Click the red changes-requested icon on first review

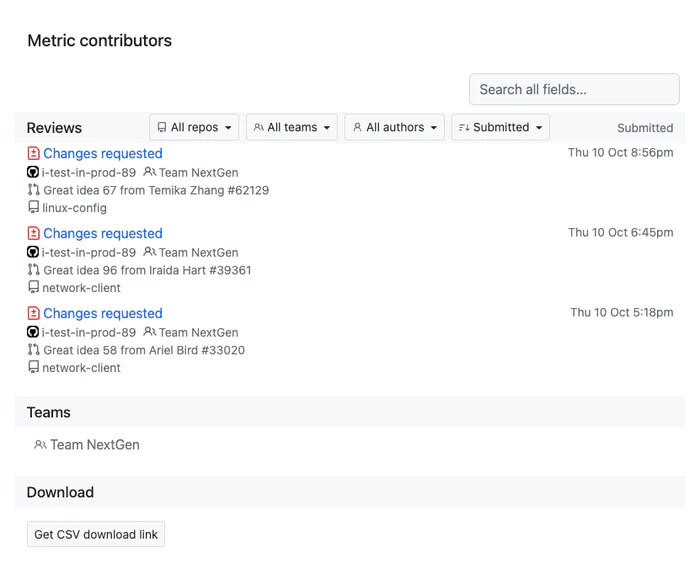33,154
